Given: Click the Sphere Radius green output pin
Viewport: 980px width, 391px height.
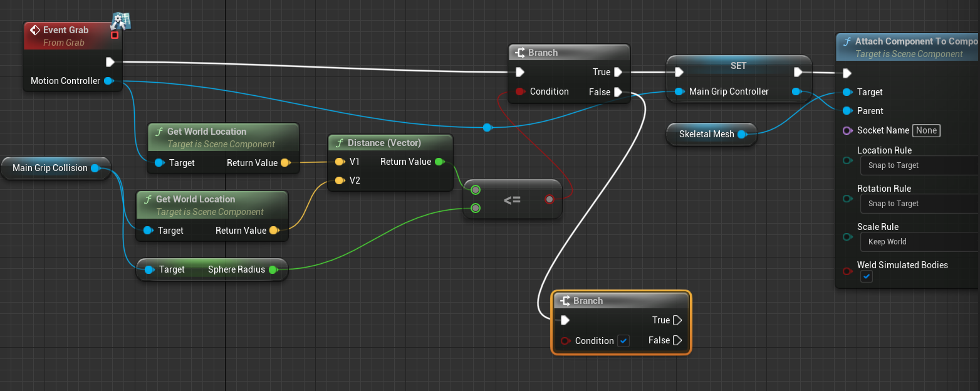Looking at the screenshot, I should pyautogui.click(x=273, y=269).
